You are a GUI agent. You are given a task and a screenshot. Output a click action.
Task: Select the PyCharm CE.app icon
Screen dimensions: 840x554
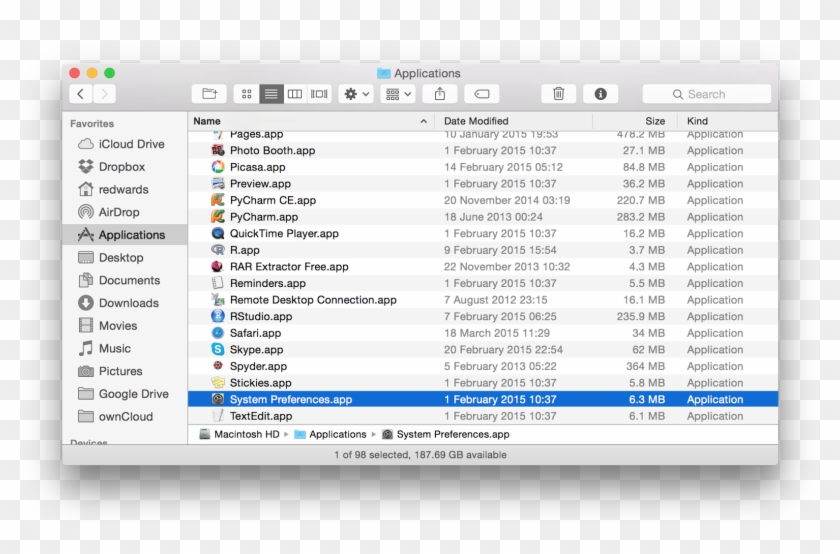coord(218,200)
